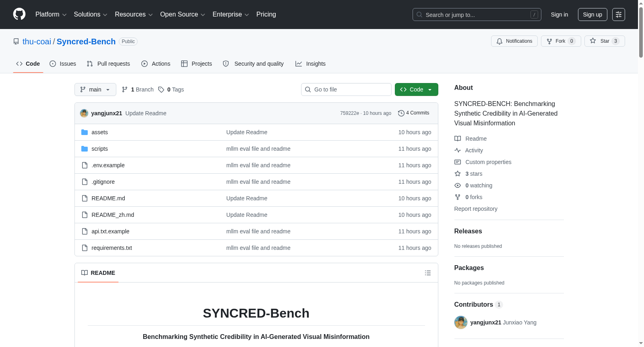This screenshot has height=347, width=644.
Task: Select the README tab heading
Action: tap(98, 273)
